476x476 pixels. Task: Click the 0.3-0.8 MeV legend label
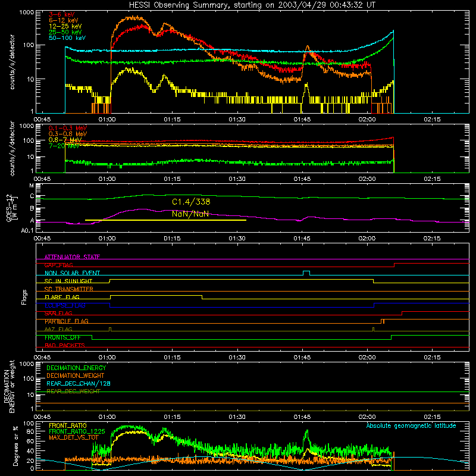68,134
